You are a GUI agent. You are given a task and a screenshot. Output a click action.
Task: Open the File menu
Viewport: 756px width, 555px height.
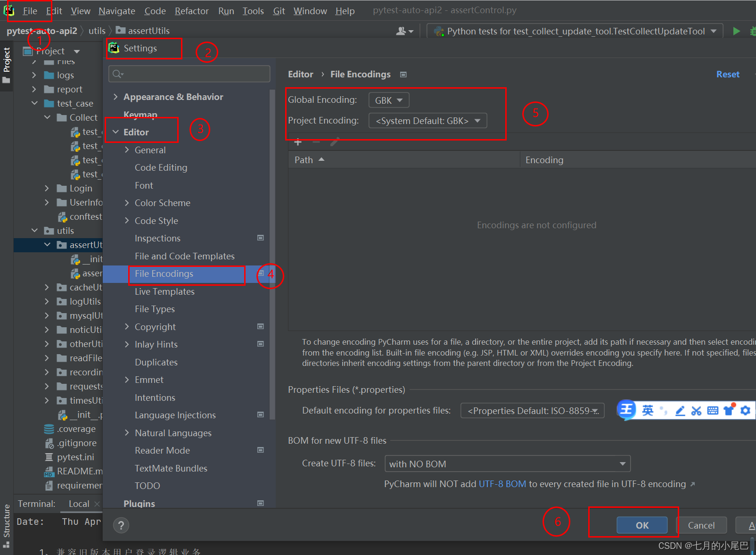pos(30,11)
